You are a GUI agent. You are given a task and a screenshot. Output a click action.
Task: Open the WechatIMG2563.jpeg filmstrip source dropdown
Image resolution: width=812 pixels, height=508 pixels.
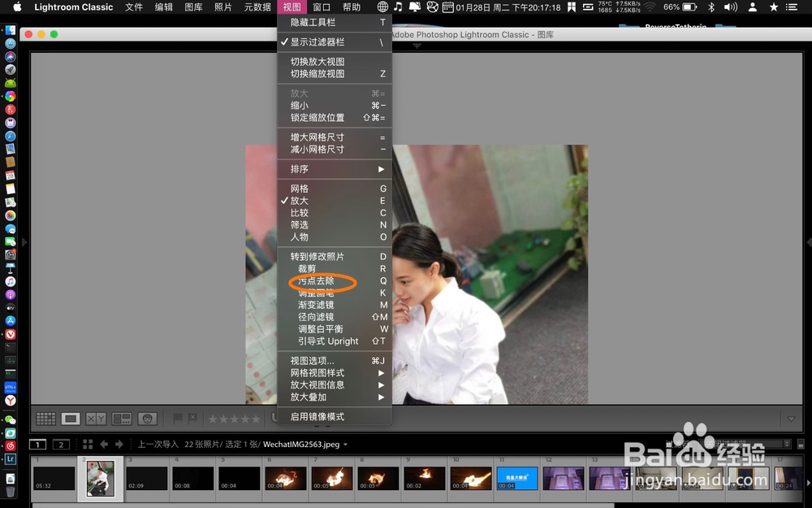[309, 445]
